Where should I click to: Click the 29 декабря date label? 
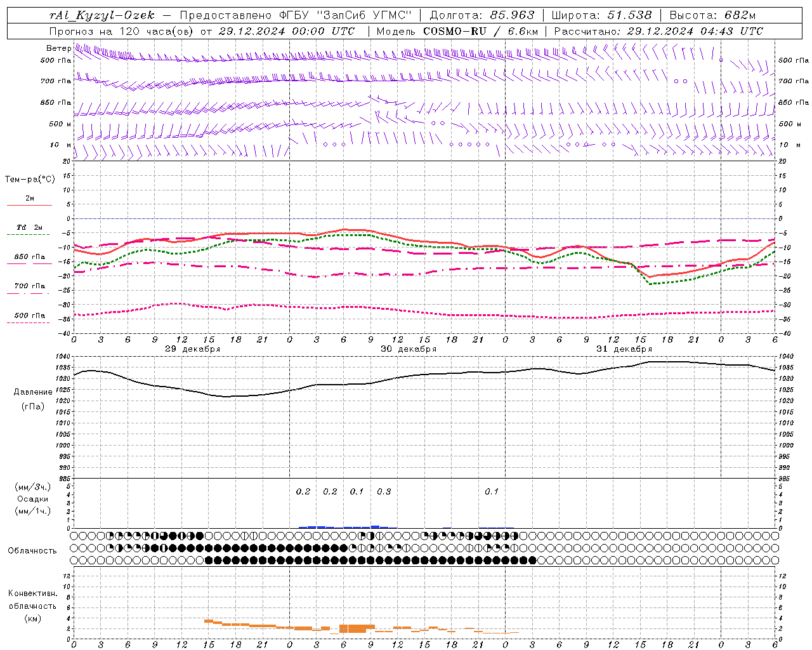192,349
